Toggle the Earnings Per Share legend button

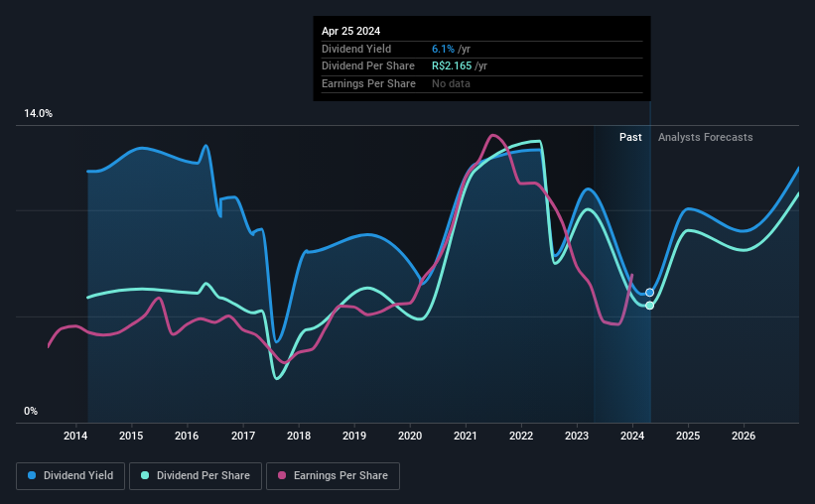pyautogui.click(x=333, y=476)
